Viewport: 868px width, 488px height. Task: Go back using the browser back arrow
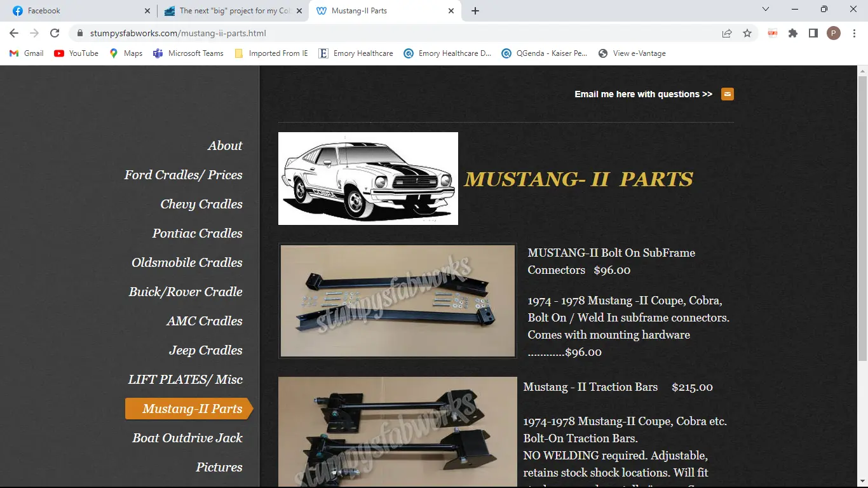coord(14,33)
